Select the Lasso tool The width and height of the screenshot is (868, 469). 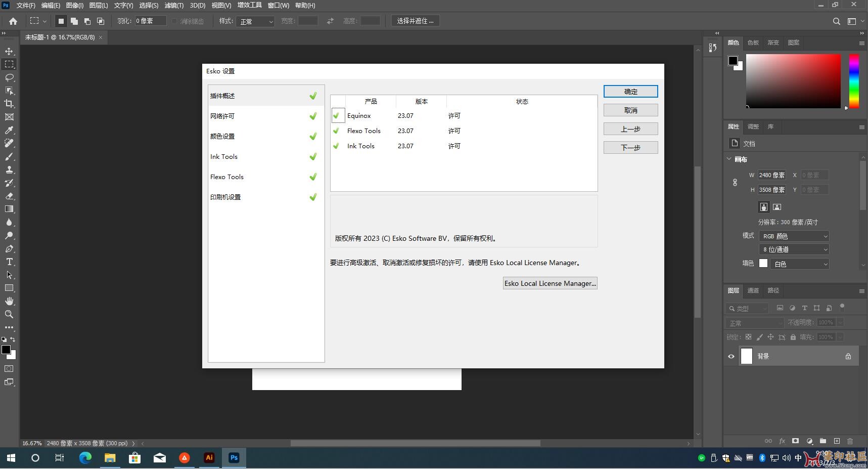[9, 77]
